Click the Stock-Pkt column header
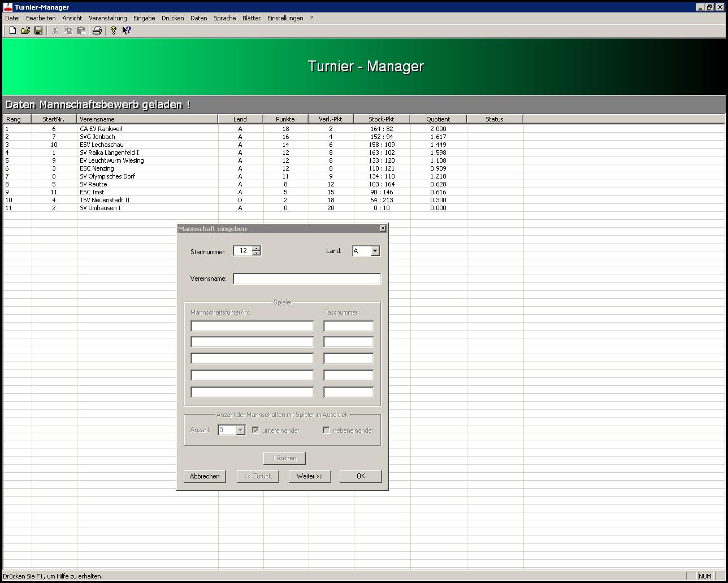 pos(382,119)
